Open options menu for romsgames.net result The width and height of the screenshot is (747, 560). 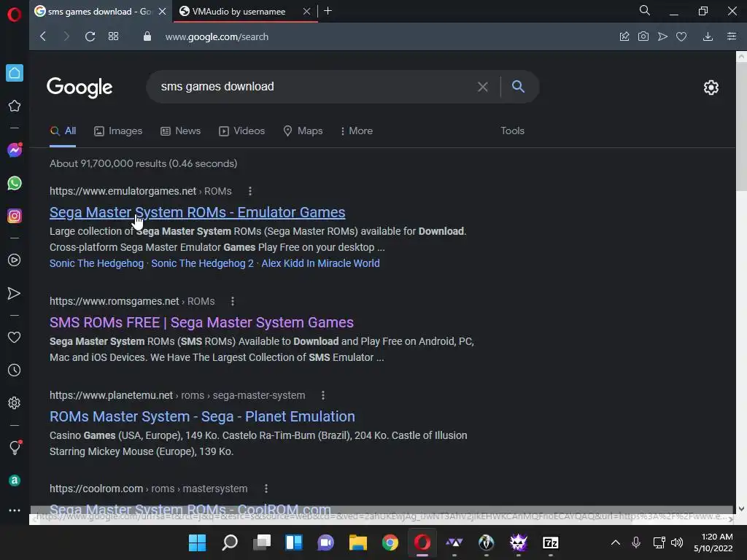click(233, 301)
